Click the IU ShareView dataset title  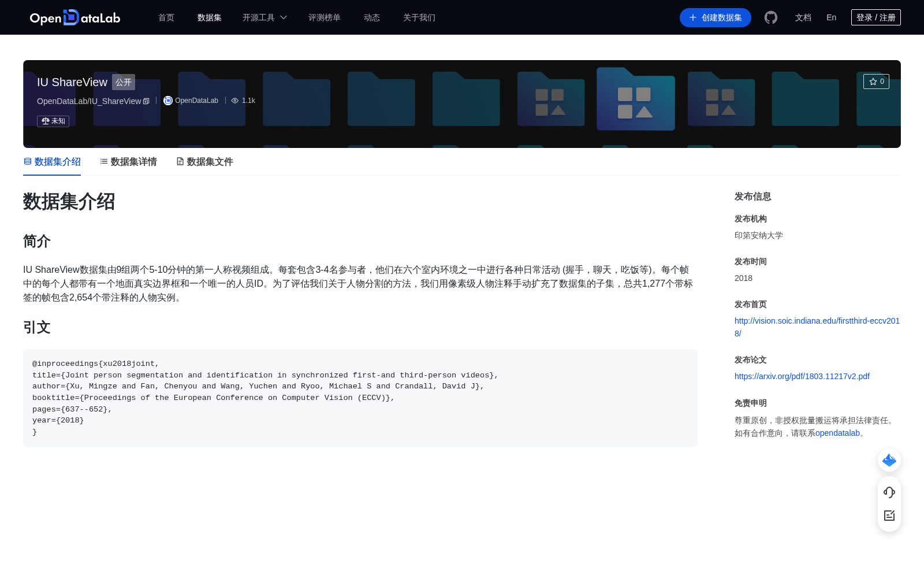coord(72,82)
